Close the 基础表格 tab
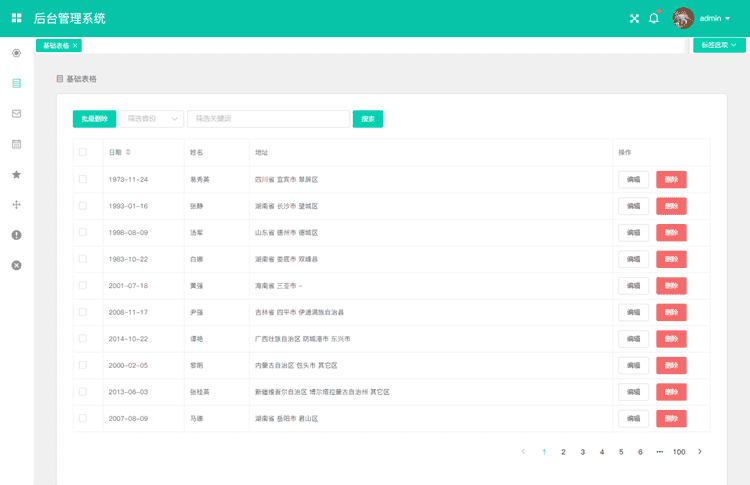Screen dimensions: 750x485 click(75, 46)
